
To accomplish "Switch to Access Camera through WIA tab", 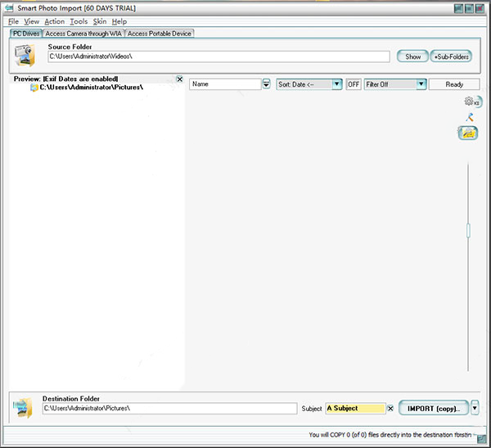I will [83, 34].
